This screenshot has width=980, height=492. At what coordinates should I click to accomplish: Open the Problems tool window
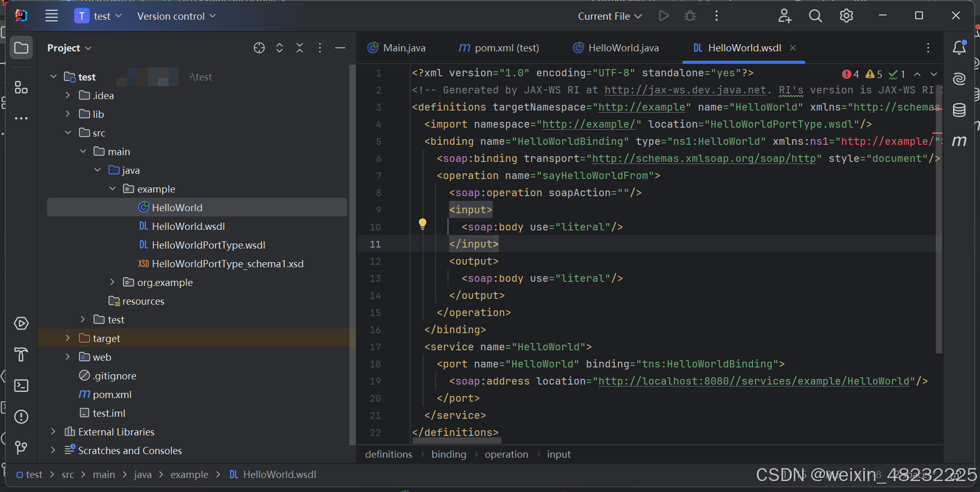pyautogui.click(x=21, y=417)
